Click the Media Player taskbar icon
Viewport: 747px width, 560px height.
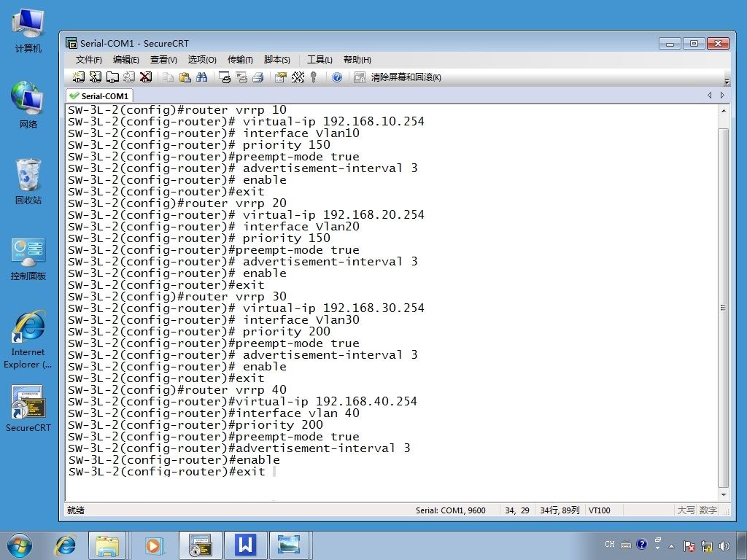153,545
